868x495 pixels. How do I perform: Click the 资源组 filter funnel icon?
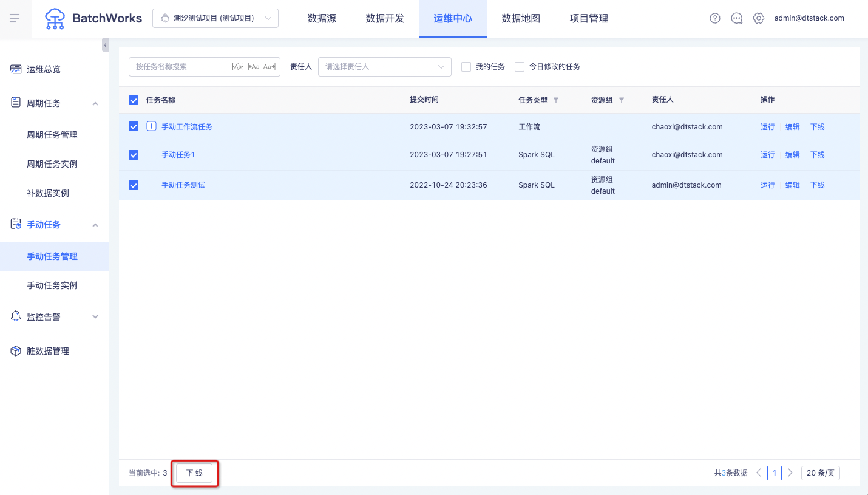coord(621,100)
